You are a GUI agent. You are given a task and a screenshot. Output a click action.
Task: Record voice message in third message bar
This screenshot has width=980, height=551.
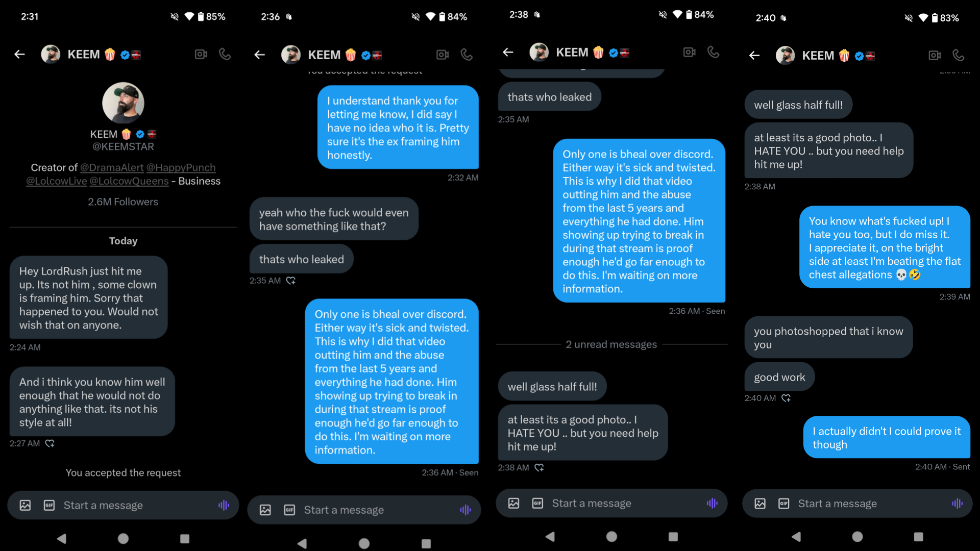tap(712, 503)
